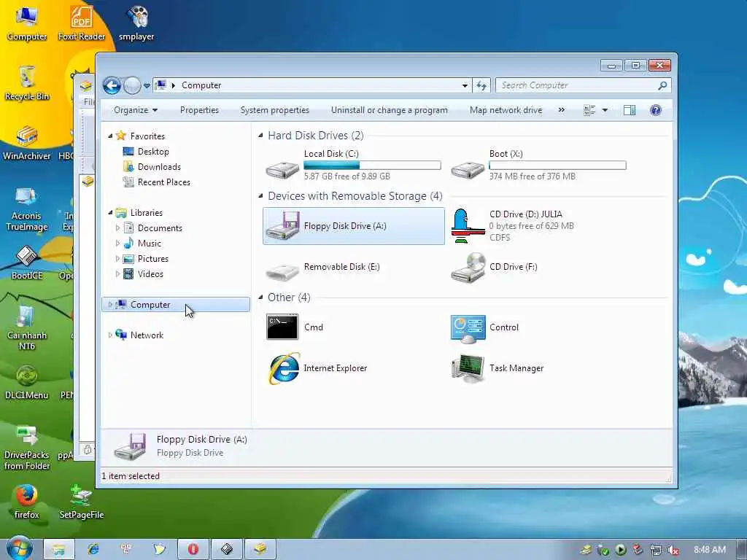This screenshot has width=747, height=560.
Task: Click the refresh button beside address bar
Action: click(481, 86)
